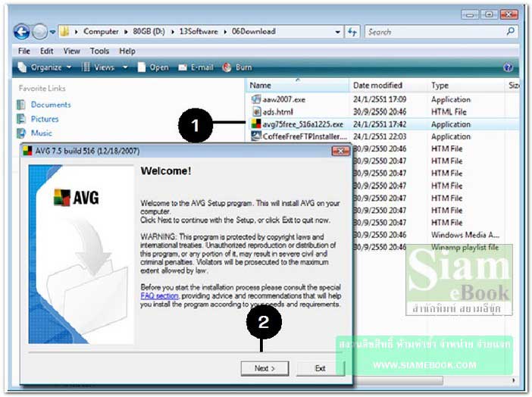The image size is (532, 397).
Task: Select the CoffeeFreeFTPInstaller file
Action: [305, 136]
